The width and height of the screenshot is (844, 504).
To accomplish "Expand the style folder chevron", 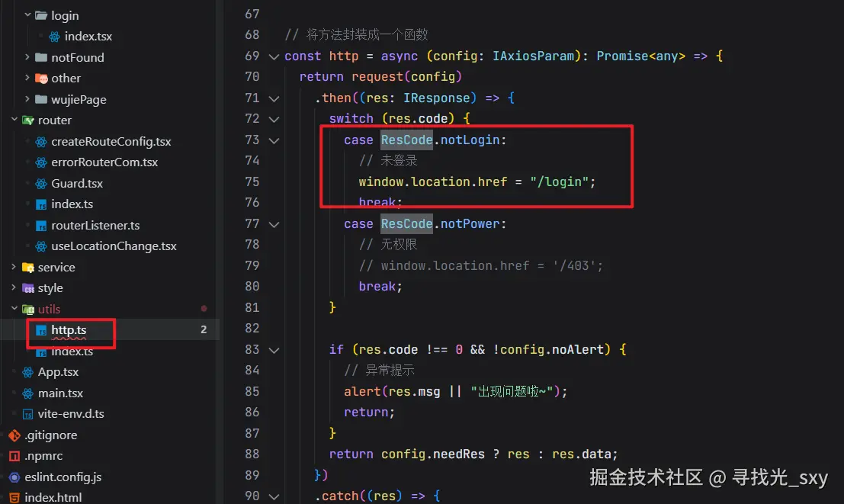I will point(14,287).
